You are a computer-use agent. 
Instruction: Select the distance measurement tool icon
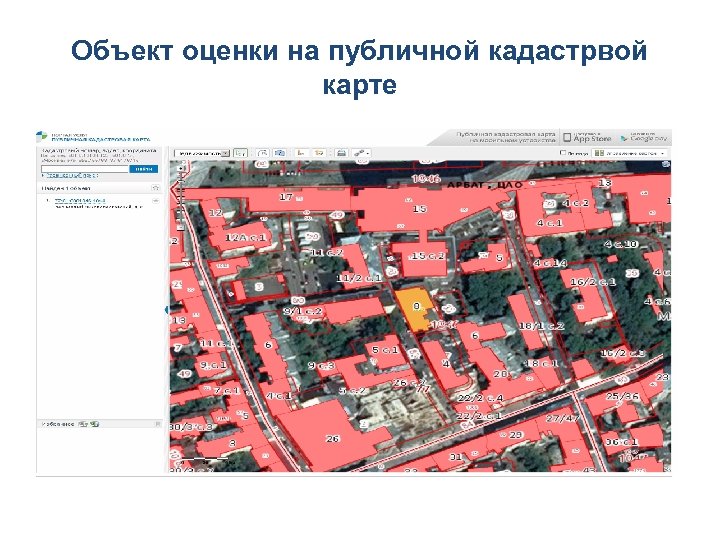pos(262,153)
